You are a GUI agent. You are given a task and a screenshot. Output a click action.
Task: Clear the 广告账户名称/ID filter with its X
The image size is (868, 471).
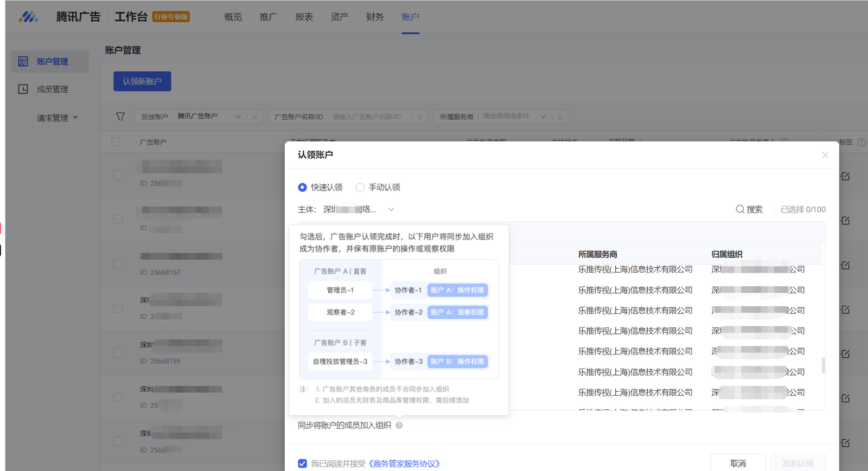coord(420,117)
